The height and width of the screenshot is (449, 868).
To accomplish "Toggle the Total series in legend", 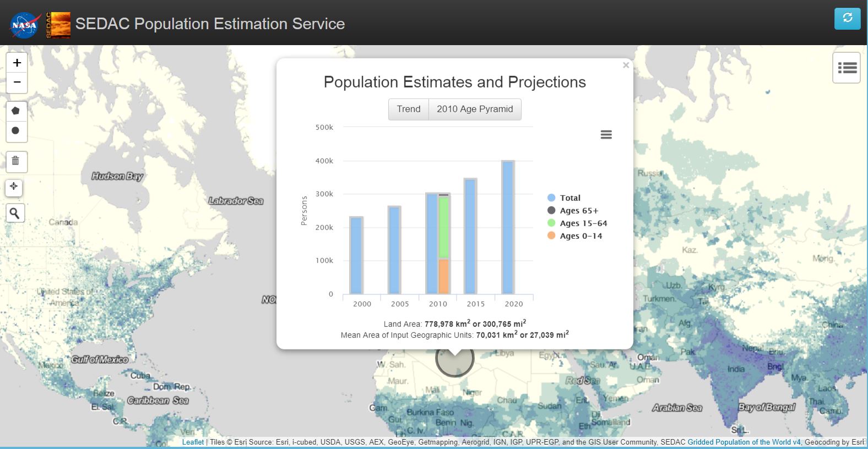I will pyautogui.click(x=564, y=198).
